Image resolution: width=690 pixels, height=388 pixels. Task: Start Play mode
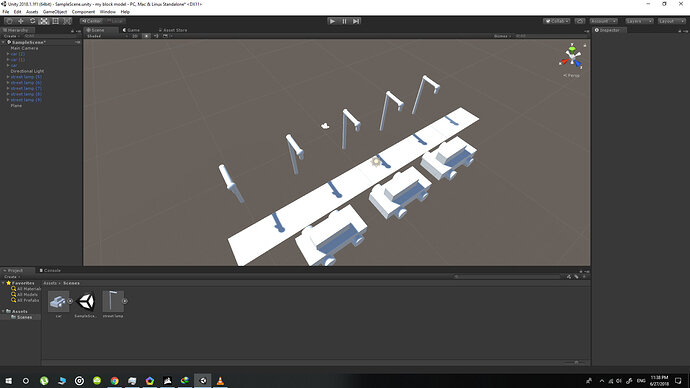tap(333, 21)
